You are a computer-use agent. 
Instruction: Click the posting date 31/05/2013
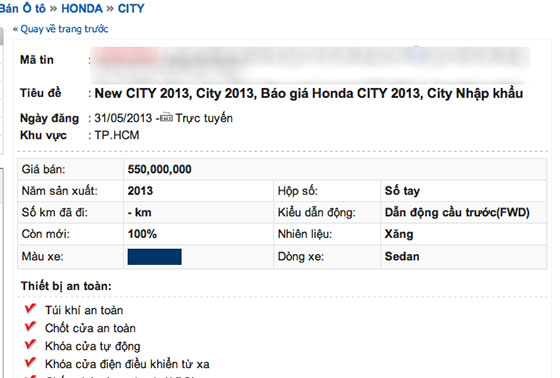pos(123,118)
